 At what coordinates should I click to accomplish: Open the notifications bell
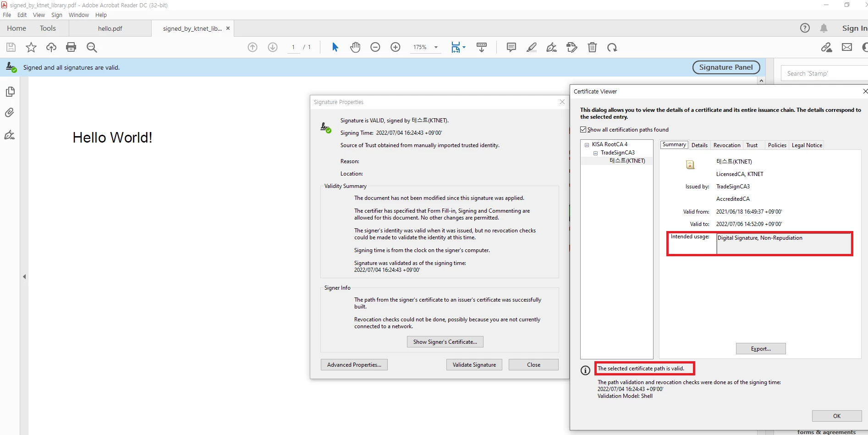tap(824, 28)
